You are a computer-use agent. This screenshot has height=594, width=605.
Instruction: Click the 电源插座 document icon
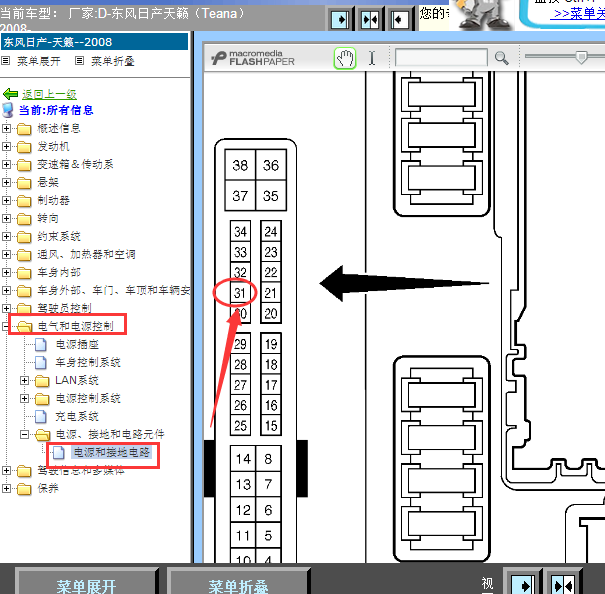click(x=41, y=344)
